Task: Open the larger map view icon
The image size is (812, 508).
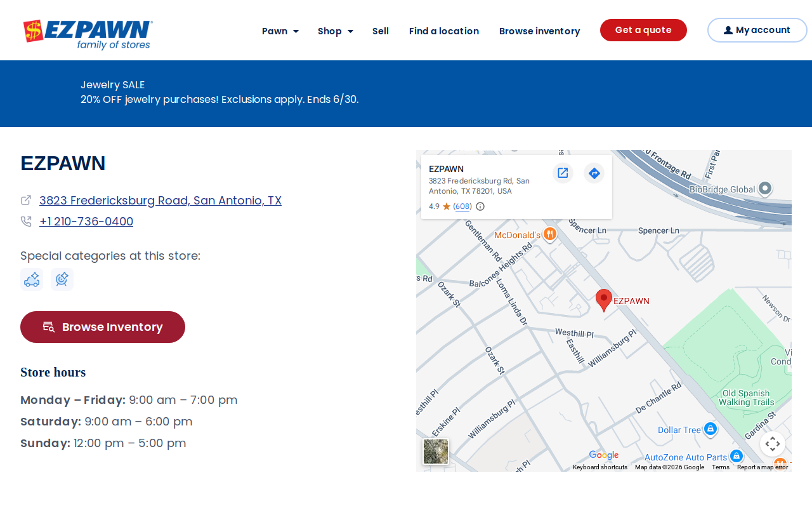Action: coord(563,173)
